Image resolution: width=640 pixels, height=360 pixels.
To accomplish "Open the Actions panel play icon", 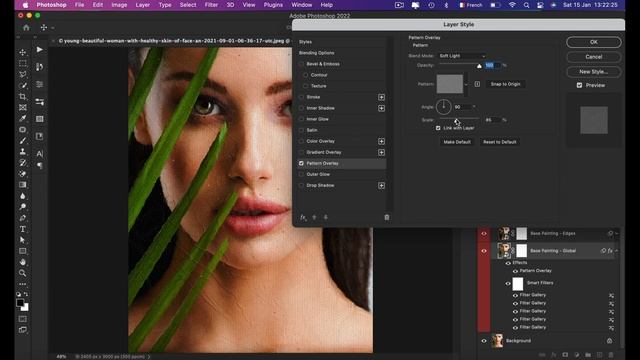I will point(40,49).
